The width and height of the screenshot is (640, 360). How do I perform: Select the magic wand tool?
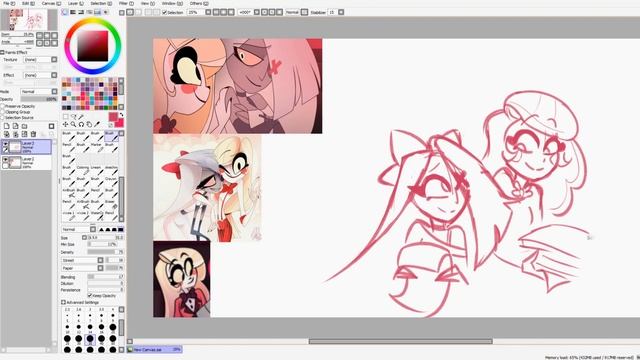coord(81,117)
